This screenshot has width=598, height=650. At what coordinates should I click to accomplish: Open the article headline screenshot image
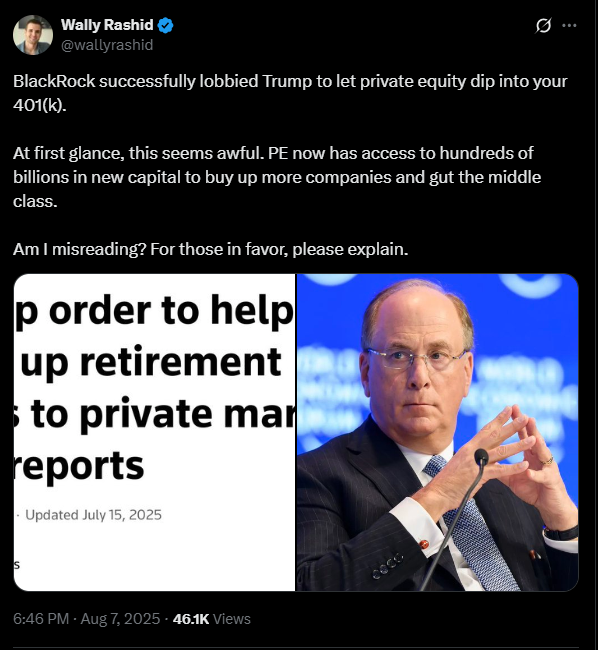[154, 432]
